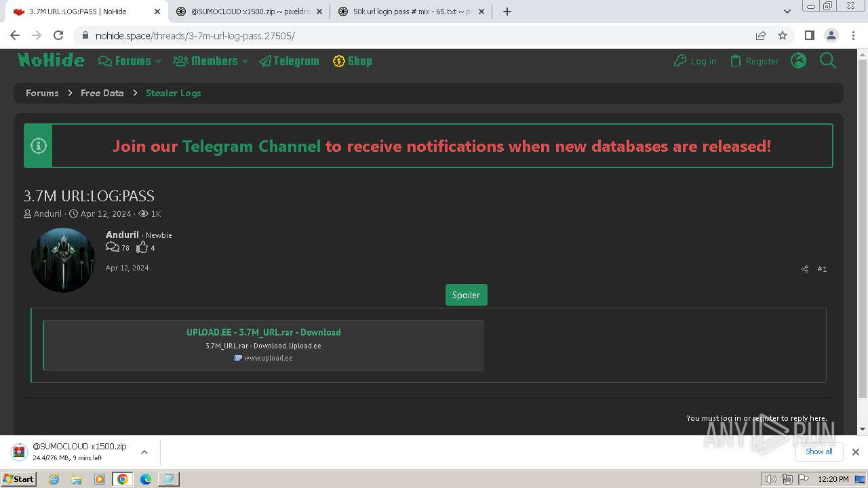Open the volume speaker tray icon
The height and width of the screenshot is (488, 868).
pos(770,479)
